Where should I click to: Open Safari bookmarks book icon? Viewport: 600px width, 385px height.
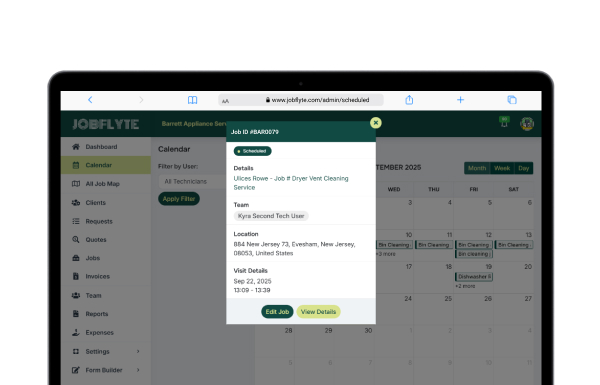[192, 100]
